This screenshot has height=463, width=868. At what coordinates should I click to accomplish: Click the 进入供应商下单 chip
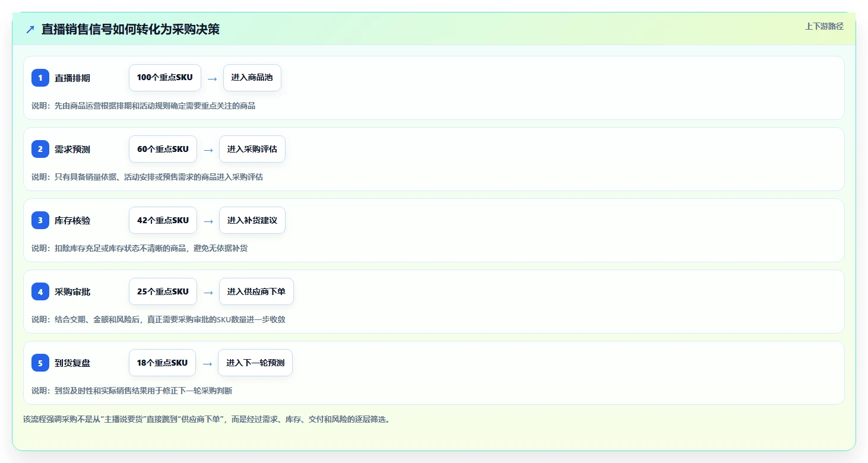[256, 291]
